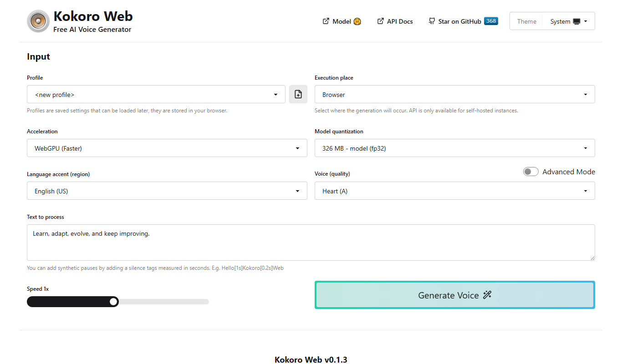Open the API Docs link
Screen dimensions: 622x364
point(395,21)
